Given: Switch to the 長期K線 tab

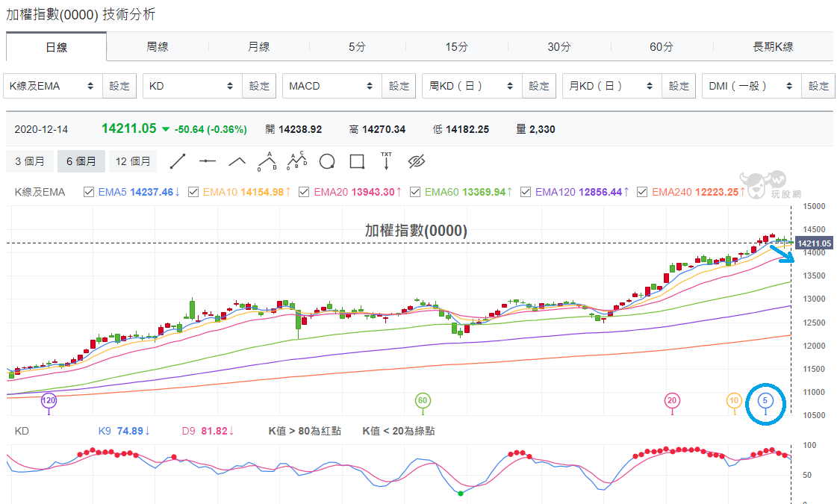Looking at the screenshot, I should [773, 47].
